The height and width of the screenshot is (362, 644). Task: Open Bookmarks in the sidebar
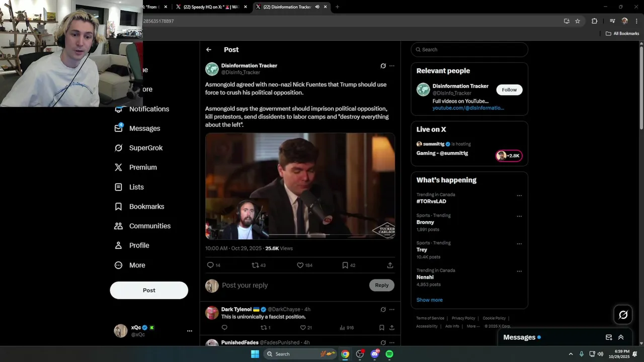pos(139,207)
